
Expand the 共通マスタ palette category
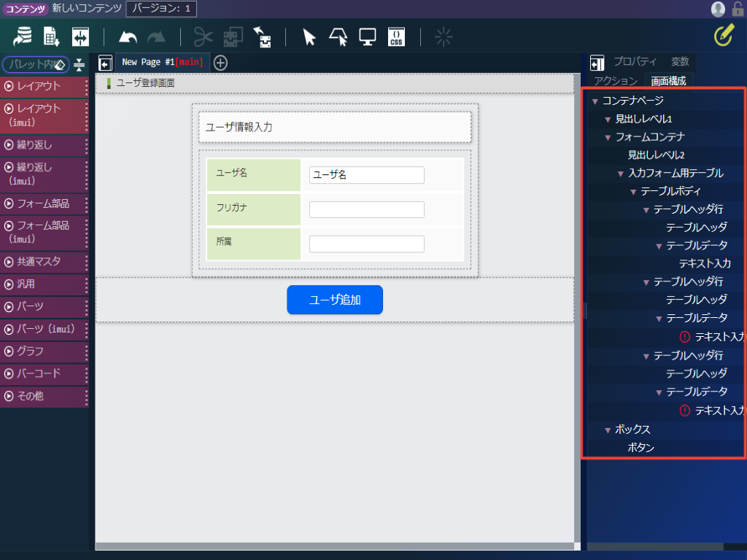(44, 262)
